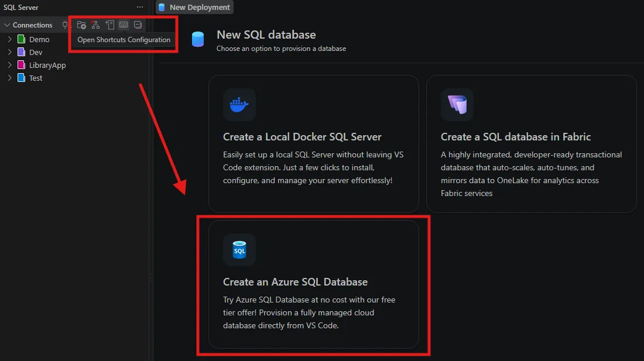Image resolution: width=644 pixels, height=361 pixels.
Task: Click the Connections section header text
Action: (32, 25)
